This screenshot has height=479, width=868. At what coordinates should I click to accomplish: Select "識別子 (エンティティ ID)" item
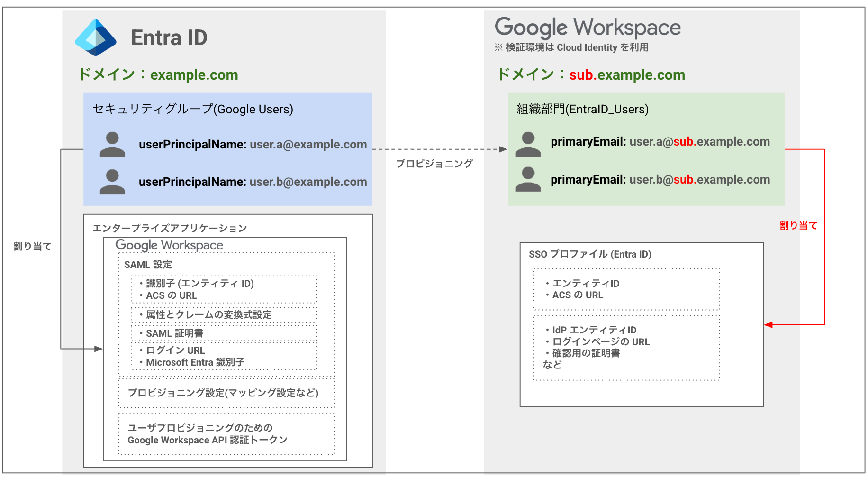coord(200,284)
